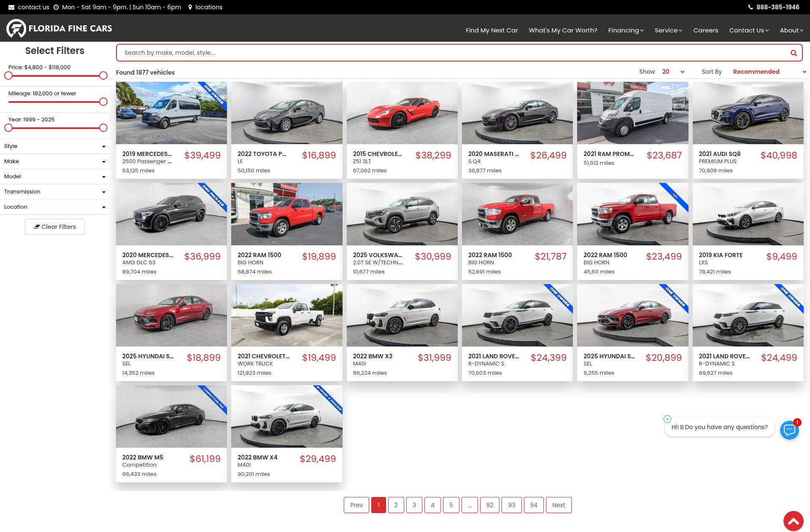
Task: Open the 2020 Mercedes AMG GLC 63 photo
Action: tap(171, 214)
